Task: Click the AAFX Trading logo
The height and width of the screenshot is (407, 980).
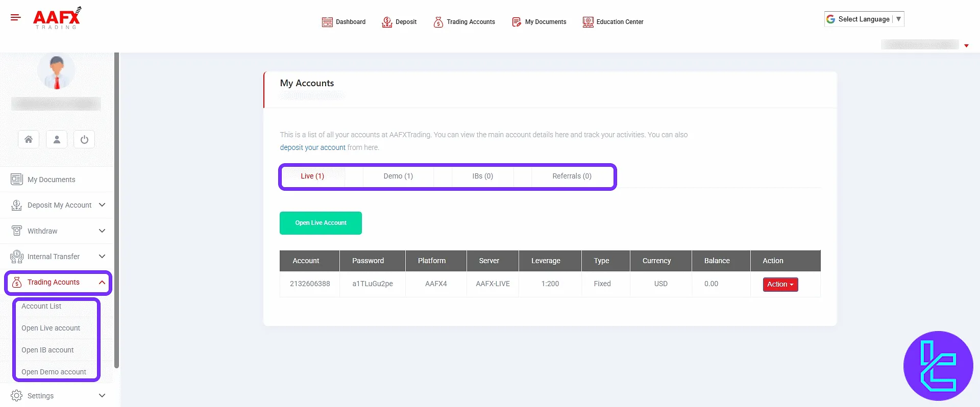Action: (57, 18)
